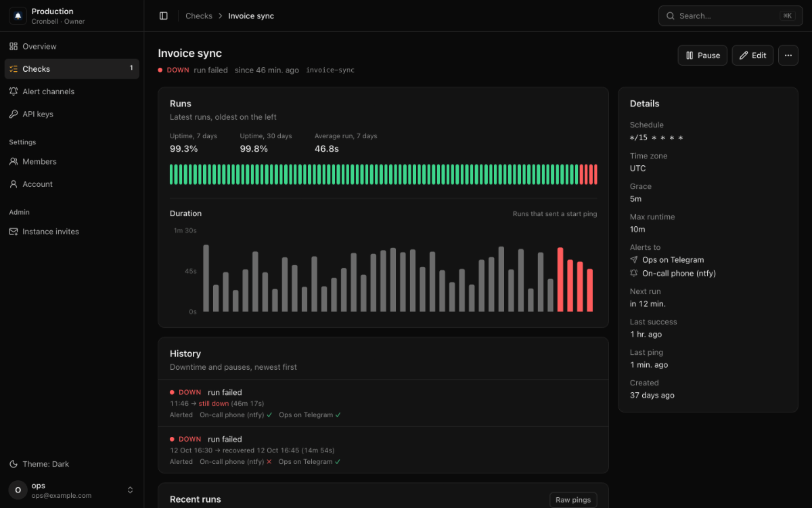Click the moon icon beside Theme
812x508 pixels.
(14, 464)
